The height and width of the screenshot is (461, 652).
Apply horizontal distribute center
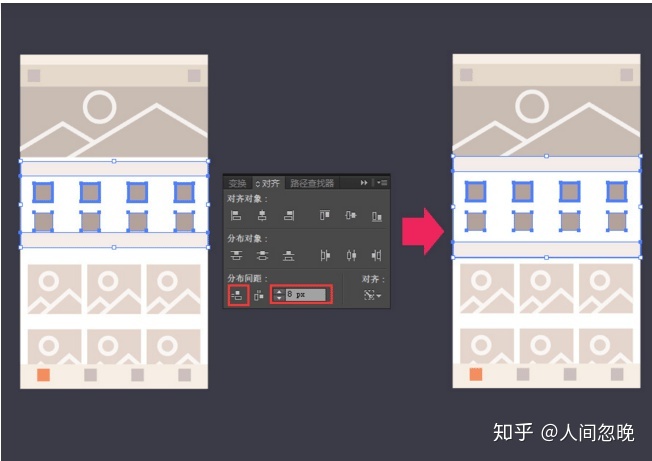point(351,255)
